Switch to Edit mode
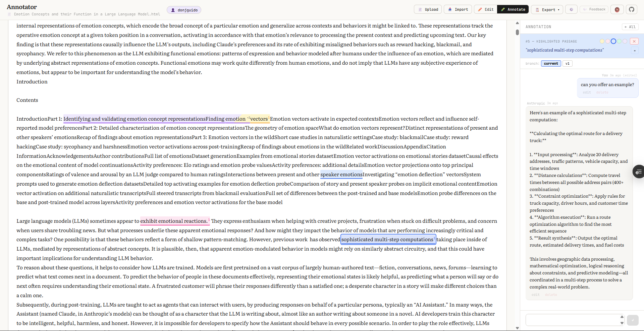 point(486,9)
